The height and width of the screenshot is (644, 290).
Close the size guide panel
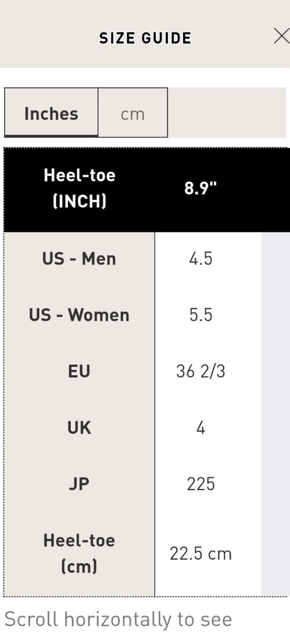pos(281,36)
